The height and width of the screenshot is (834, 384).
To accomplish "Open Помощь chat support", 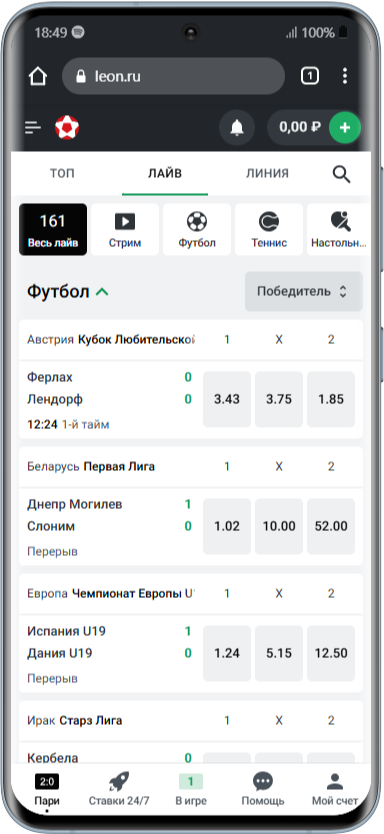I will click(x=263, y=789).
